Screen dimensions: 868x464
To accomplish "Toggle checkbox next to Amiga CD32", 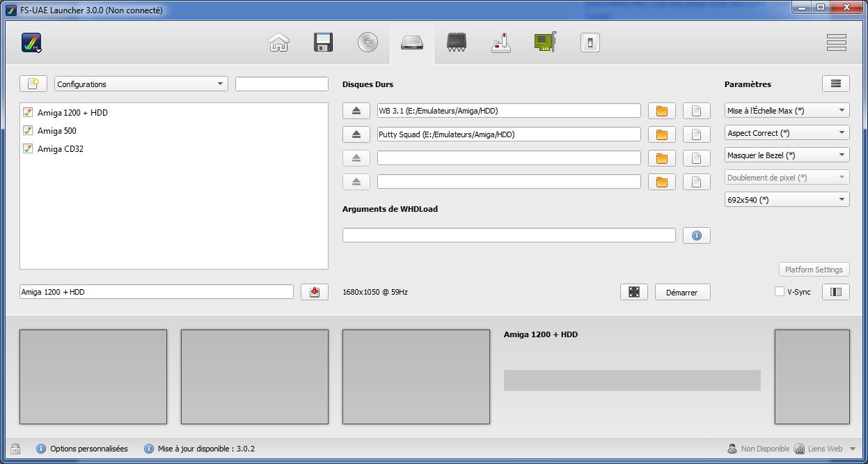I will click(28, 148).
